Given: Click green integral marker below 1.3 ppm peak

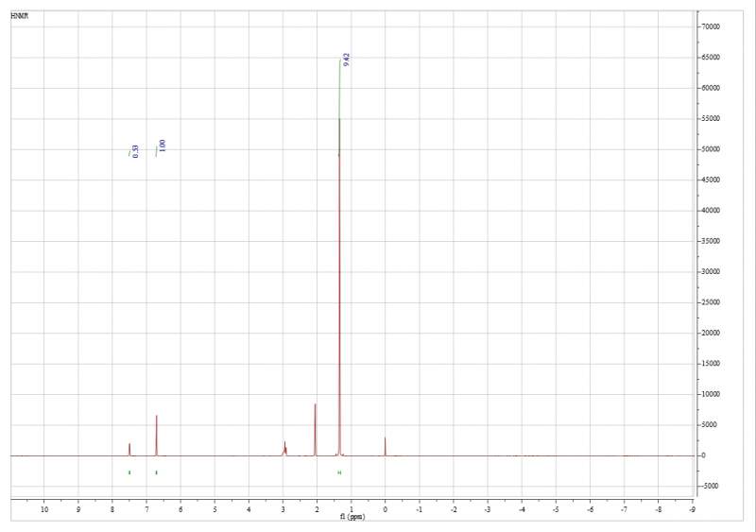Looking at the screenshot, I should 339,472.
